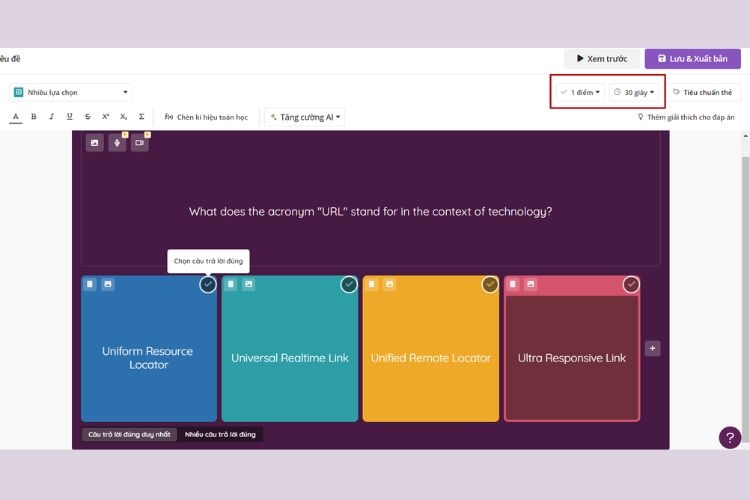Screen dimensions: 750x500
Task: Click Thêm giải thích cho đáp án
Action: pyautogui.click(x=686, y=117)
